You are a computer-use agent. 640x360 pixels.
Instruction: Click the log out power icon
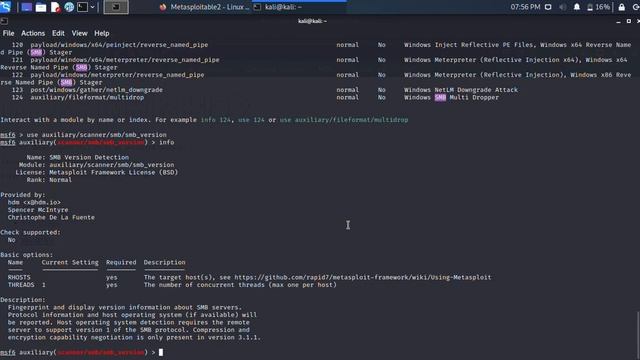[x=636, y=7]
